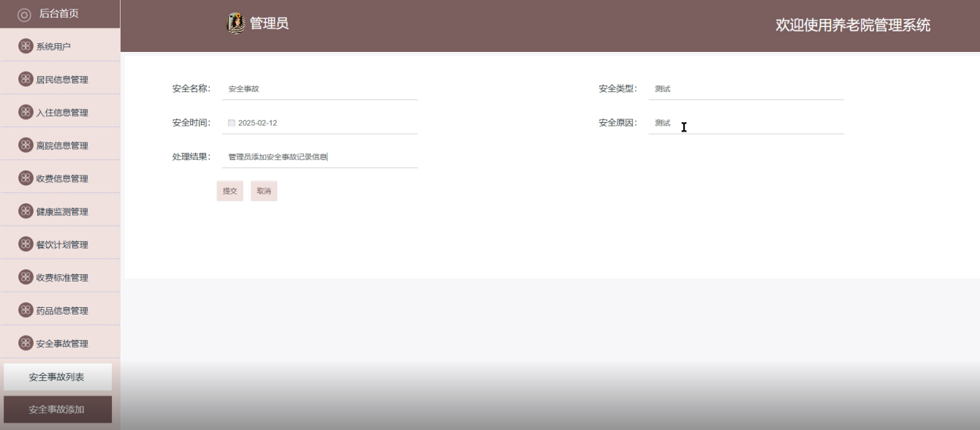Click the 管理员 username text

coord(269,23)
